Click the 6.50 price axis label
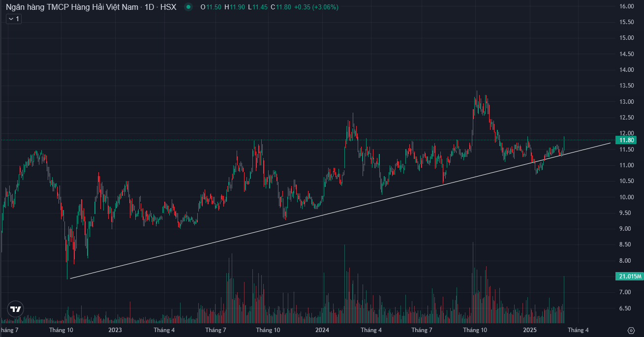644x337 pixels. pos(626,308)
